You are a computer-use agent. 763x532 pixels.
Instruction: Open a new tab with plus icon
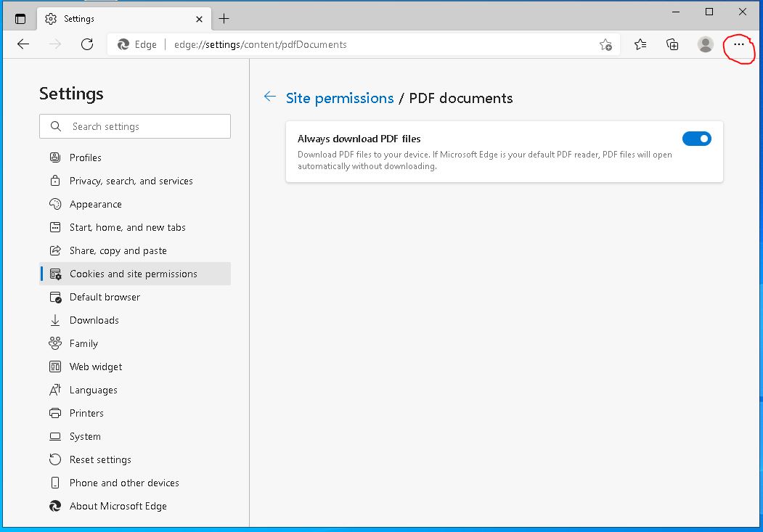click(224, 19)
